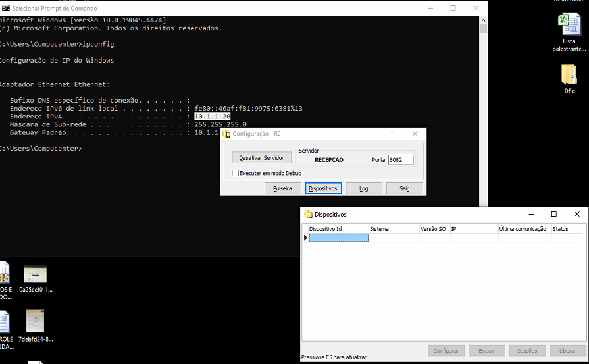
Task: Select the empty first row cell in Dispositivos
Action: tap(338, 238)
